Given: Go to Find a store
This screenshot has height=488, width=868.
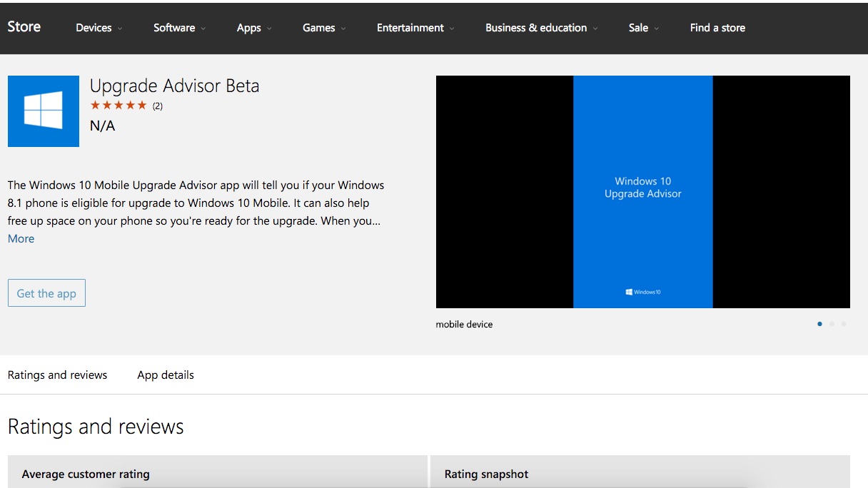Looking at the screenshot, I should [x=717, y=28].
